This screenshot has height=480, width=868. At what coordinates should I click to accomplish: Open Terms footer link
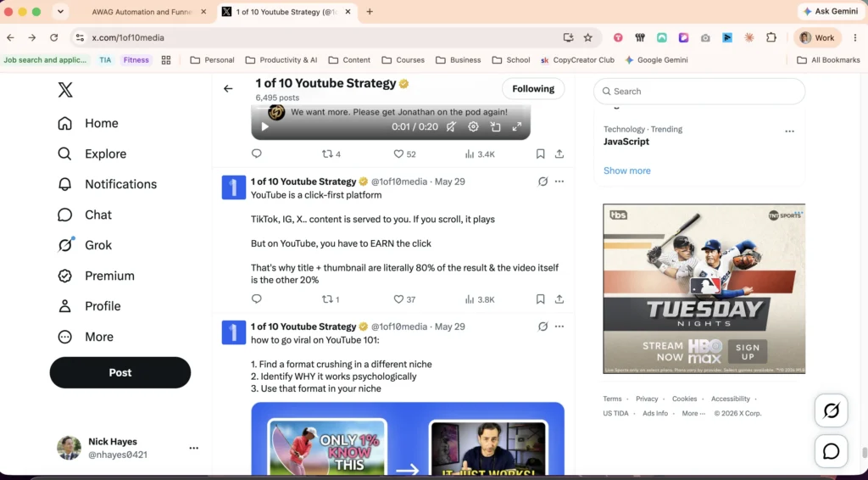click(x=612, y=399)
